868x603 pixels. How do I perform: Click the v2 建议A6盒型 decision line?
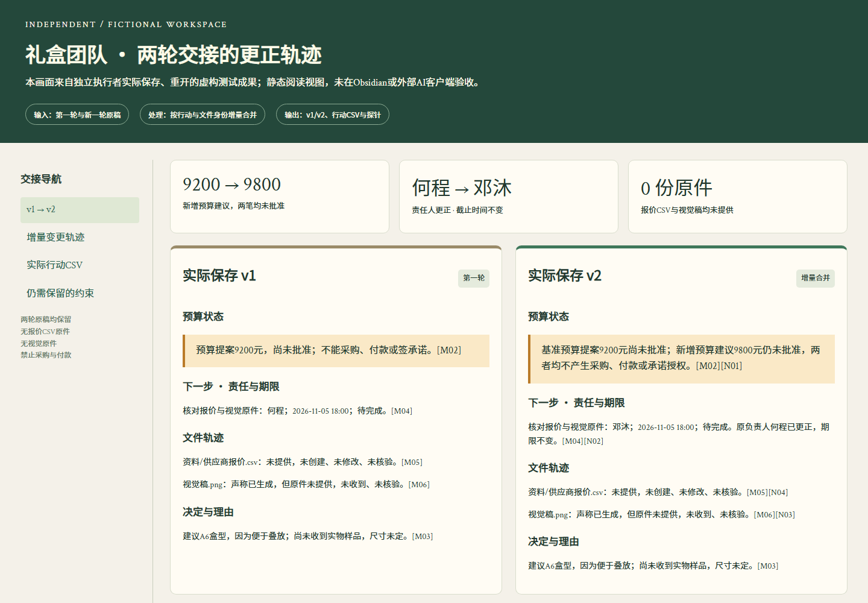tap(653, 566)
